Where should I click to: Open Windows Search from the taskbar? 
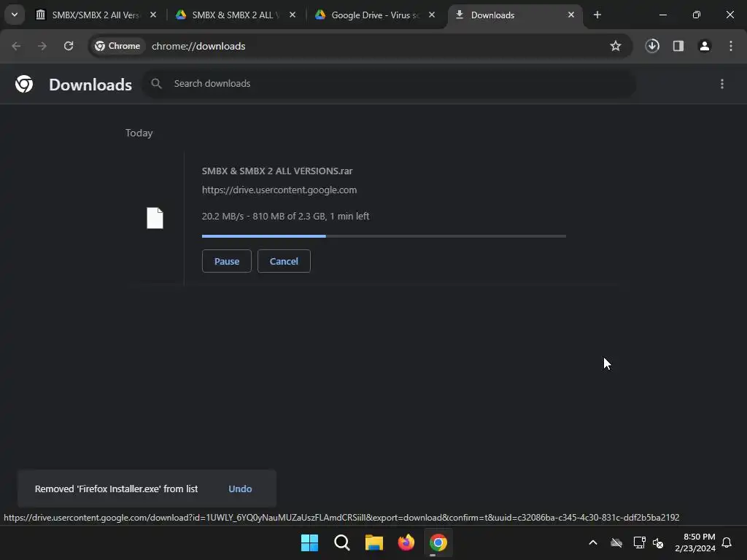[x=342, y=542]
